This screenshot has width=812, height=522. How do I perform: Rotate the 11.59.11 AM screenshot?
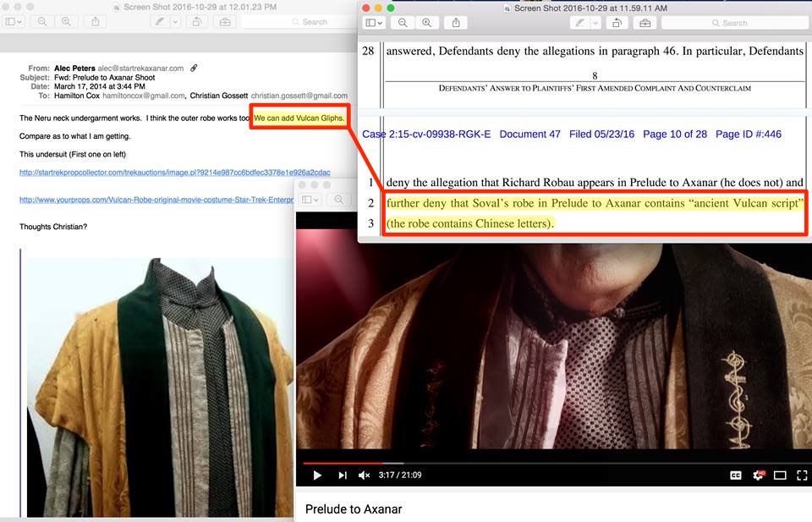click(617, 23)
